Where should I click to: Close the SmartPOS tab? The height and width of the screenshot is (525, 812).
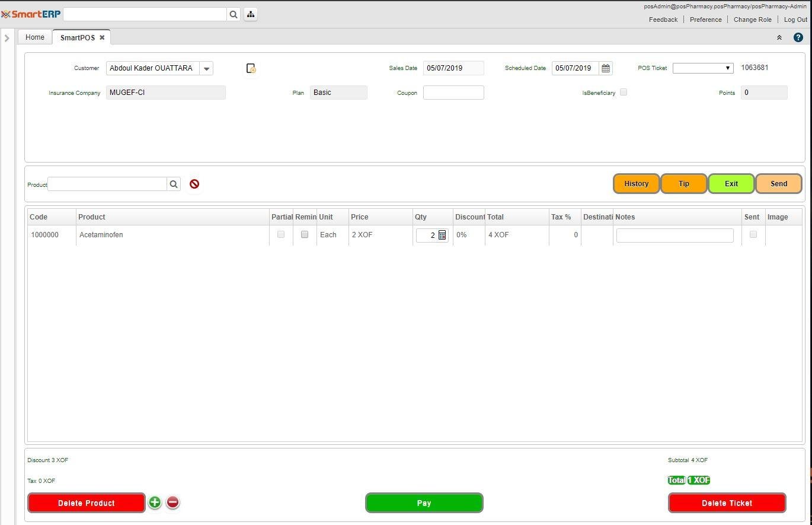pos(102,37)
